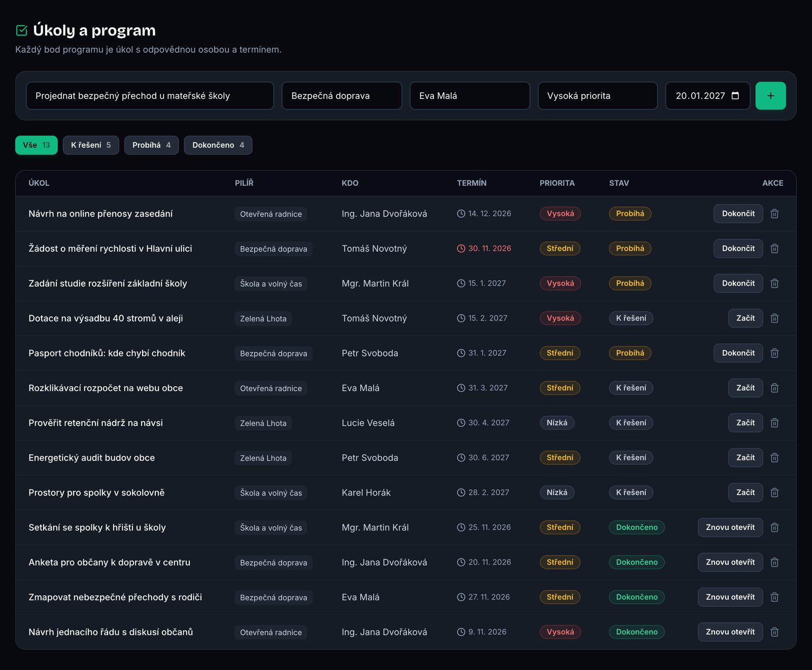The image size is (812, 670).
Task: Click the PRIORITA column header
Action: pos(557,183)
